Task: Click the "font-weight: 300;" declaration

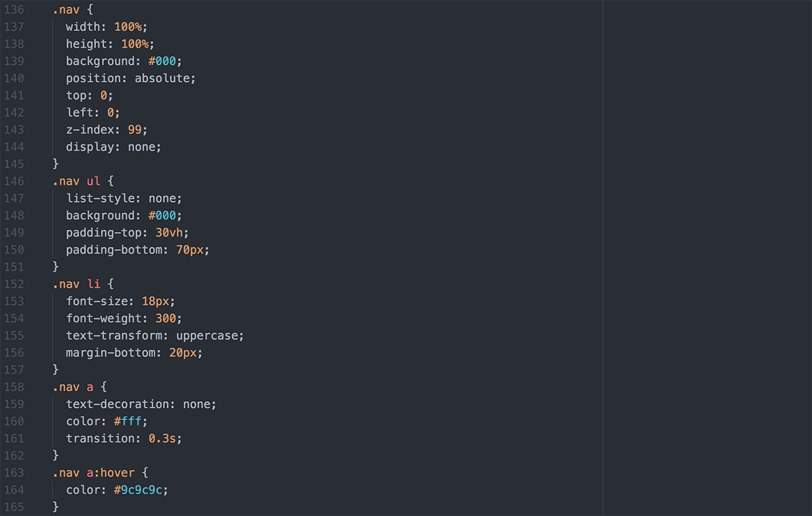Action: coord(124,319)
